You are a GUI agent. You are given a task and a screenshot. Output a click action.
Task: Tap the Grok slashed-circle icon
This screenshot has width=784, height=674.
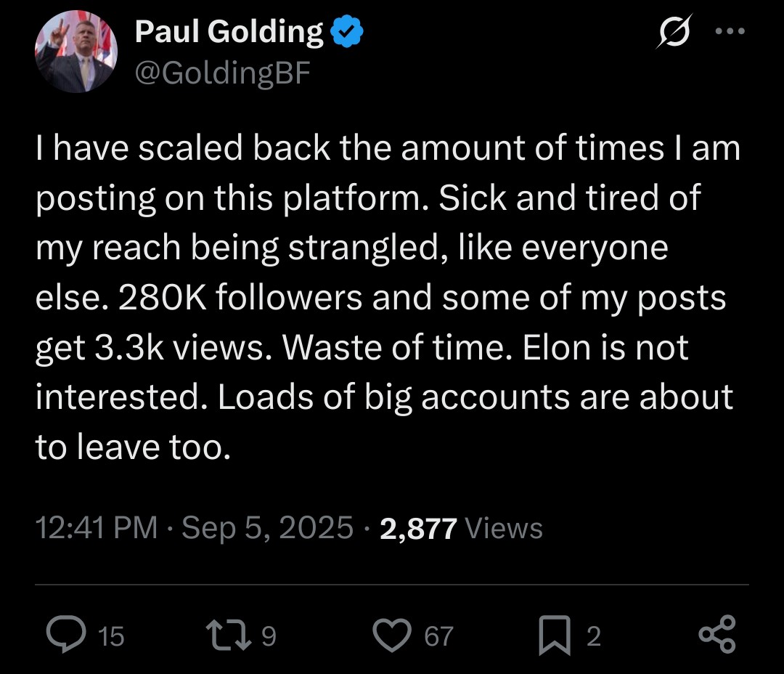coord(672,33)
